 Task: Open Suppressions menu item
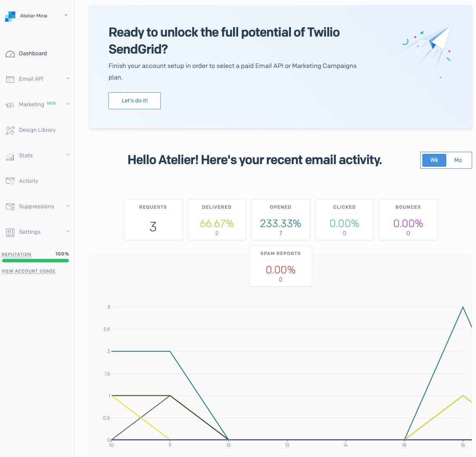pyautogui.click(x=36, y=206)
